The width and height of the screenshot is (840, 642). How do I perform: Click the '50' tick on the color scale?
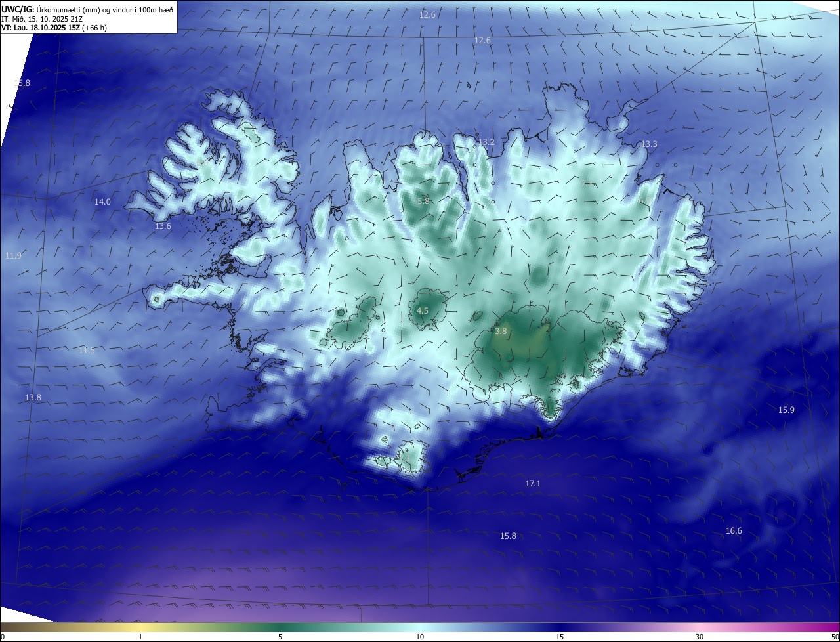click(x=835, y=637)
